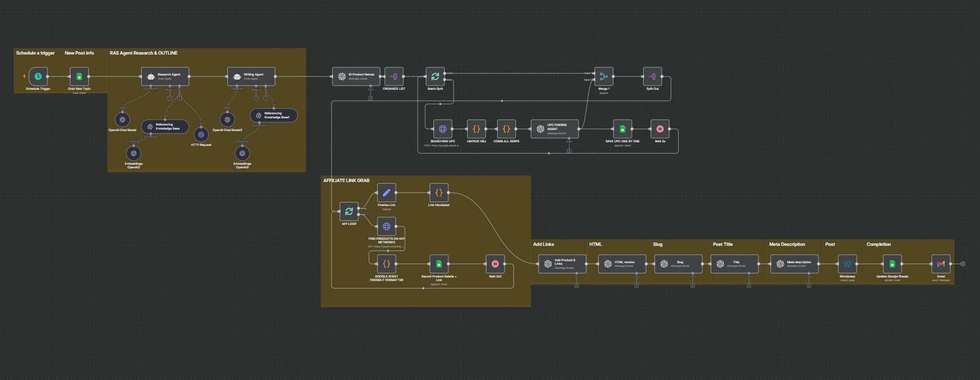Select the Batch Split loop node
Screen dimensions: 980x380
point(435,77)
